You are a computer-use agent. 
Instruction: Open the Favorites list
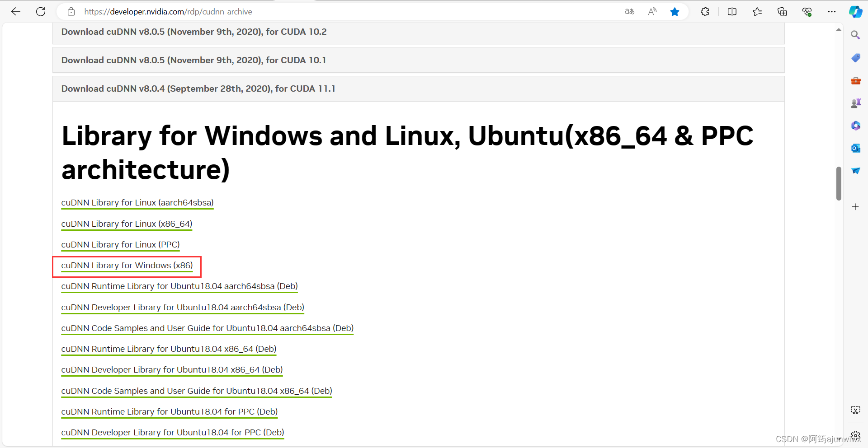pyautogui.click(x=757, y=12)
